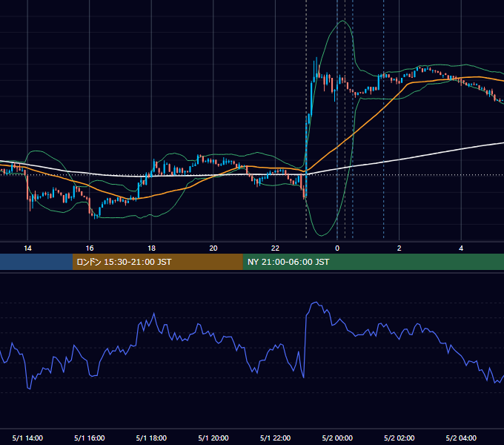504x445 pixels.
Task: Click the 5/1 20:00 date label
Action: click(213, 438)
